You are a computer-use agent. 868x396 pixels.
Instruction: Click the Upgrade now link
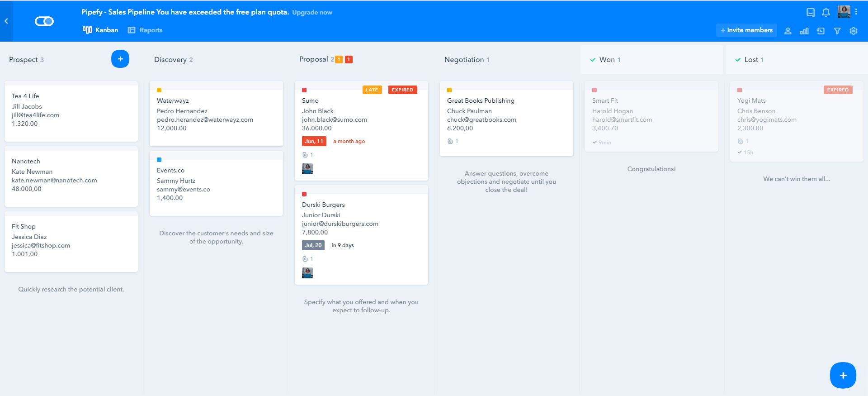coord(312,12)
